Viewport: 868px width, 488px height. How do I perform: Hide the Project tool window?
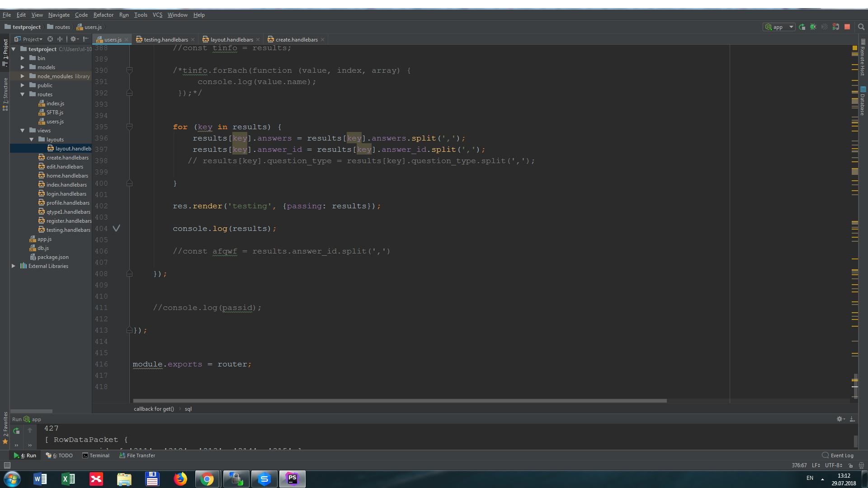pyautogui.click(x=86, y=39)
